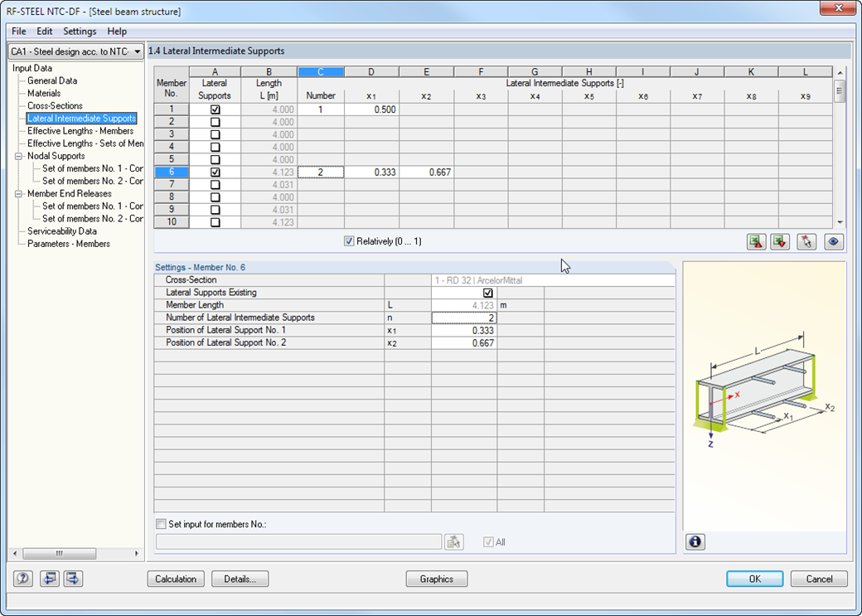This screenshot has width=862, height=616.
Task: Select General Data in navigator tree
Action: pos(52,81)
